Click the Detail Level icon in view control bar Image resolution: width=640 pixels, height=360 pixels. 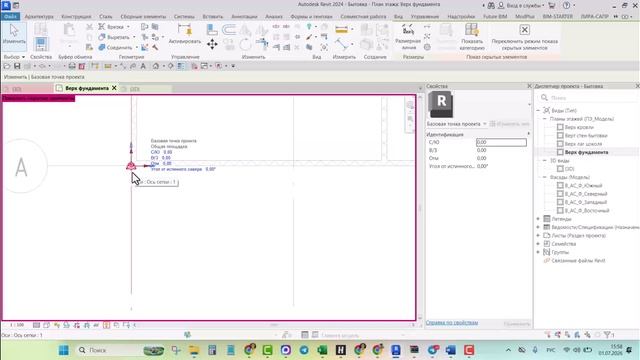point(36,325)
